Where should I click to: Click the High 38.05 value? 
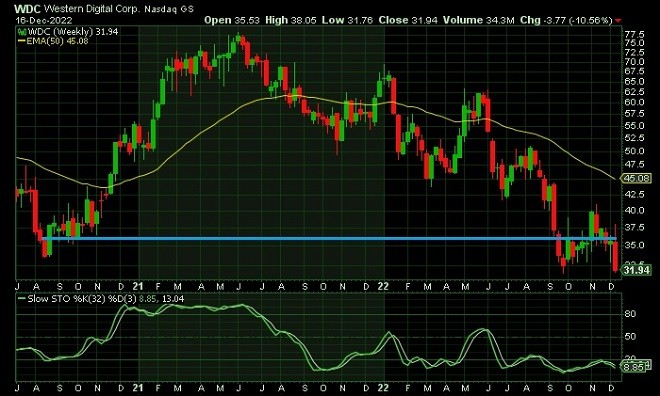click(x=290, y=20)
